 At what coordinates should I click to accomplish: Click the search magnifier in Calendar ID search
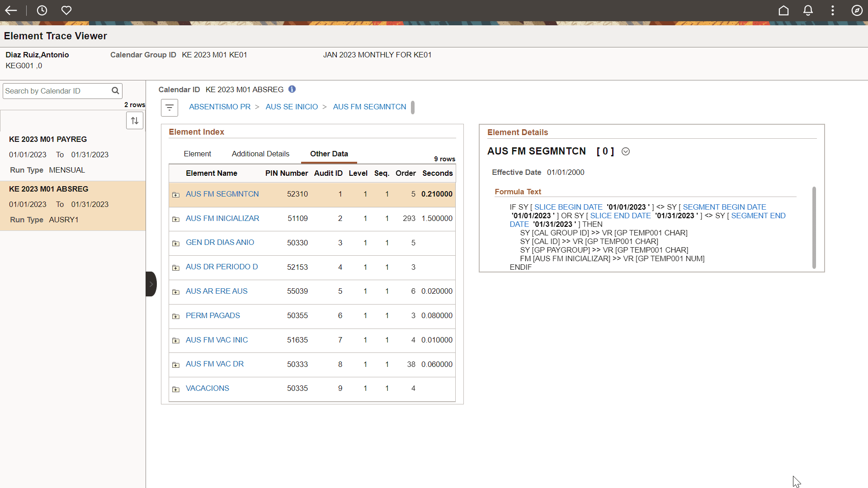(x=115, y=90)
